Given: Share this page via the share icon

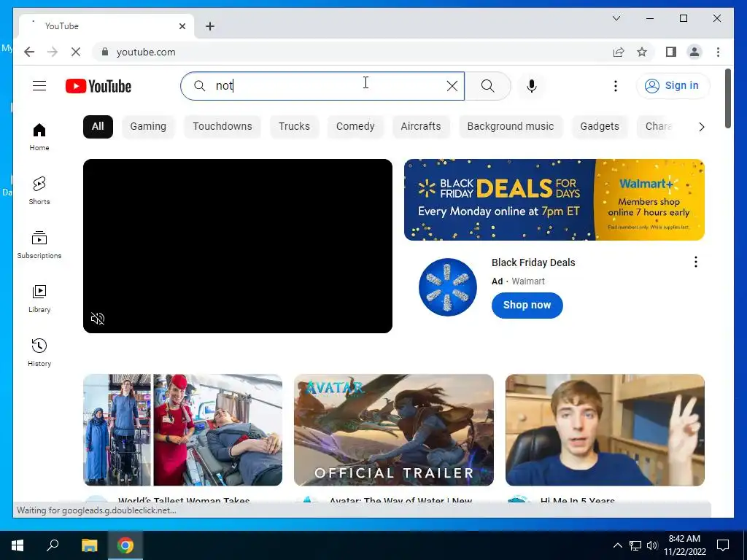Looking at the screenshot, I should (x=619, y=52).
